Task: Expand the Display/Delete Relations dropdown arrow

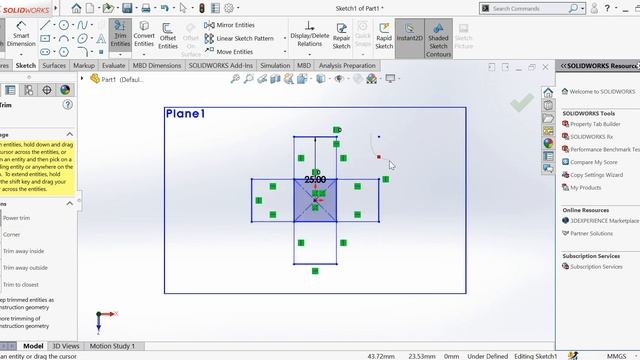Action: pyautogui.click(x=309, y=54)
